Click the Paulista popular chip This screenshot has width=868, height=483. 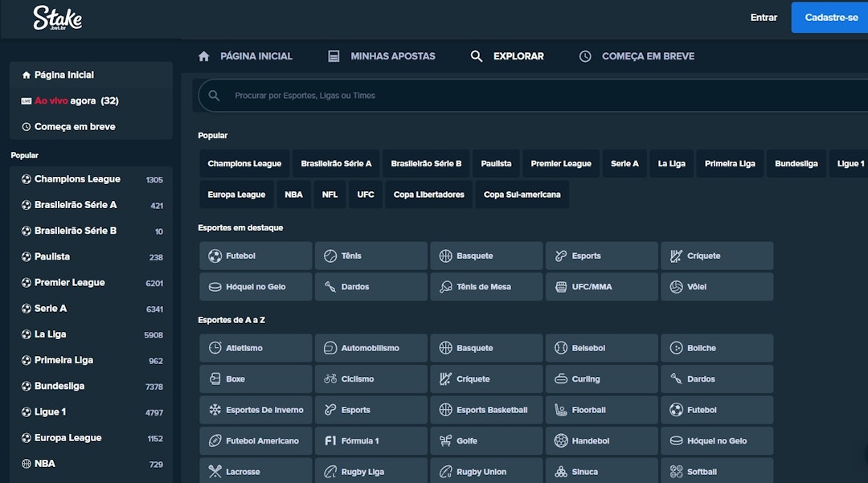(496, 164)
